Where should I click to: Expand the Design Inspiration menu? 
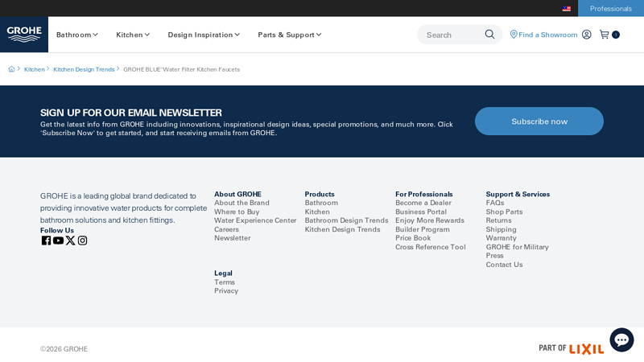tap(204, 35)
